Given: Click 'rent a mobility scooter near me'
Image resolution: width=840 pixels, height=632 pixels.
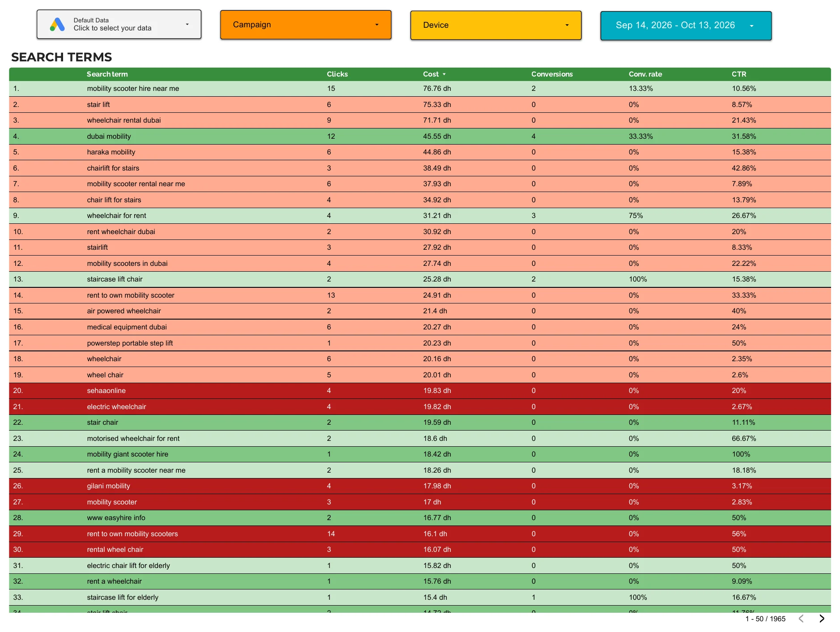Looking at the screenshot, I should click(x=136, y=470).
